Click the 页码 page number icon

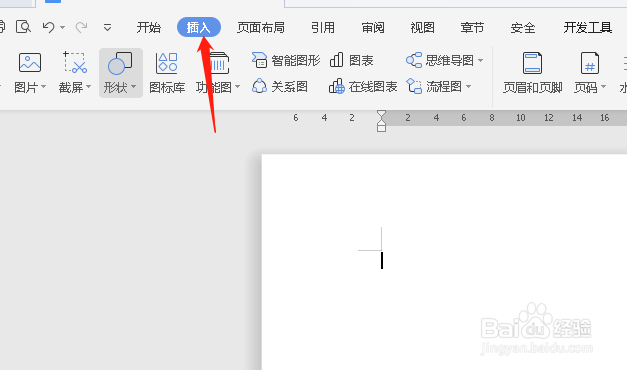(590, 63)
